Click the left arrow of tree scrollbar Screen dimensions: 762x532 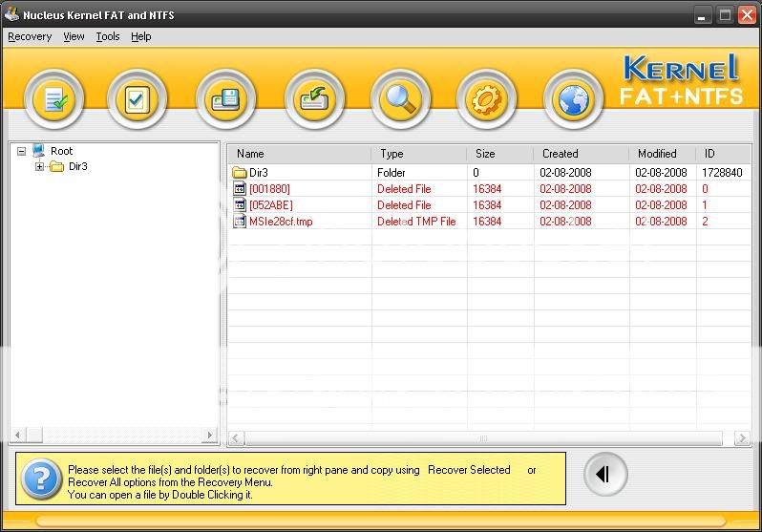[x=17, y=435]
